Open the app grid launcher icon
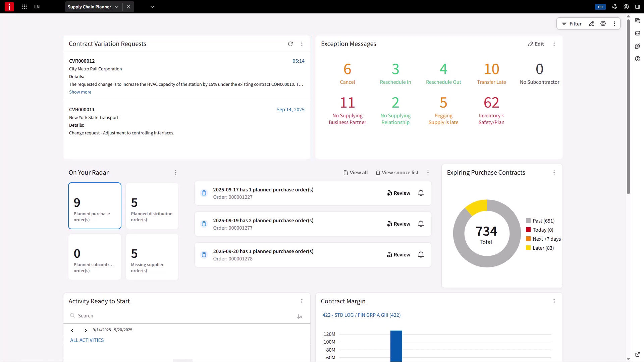 click(x=24, y=7)
